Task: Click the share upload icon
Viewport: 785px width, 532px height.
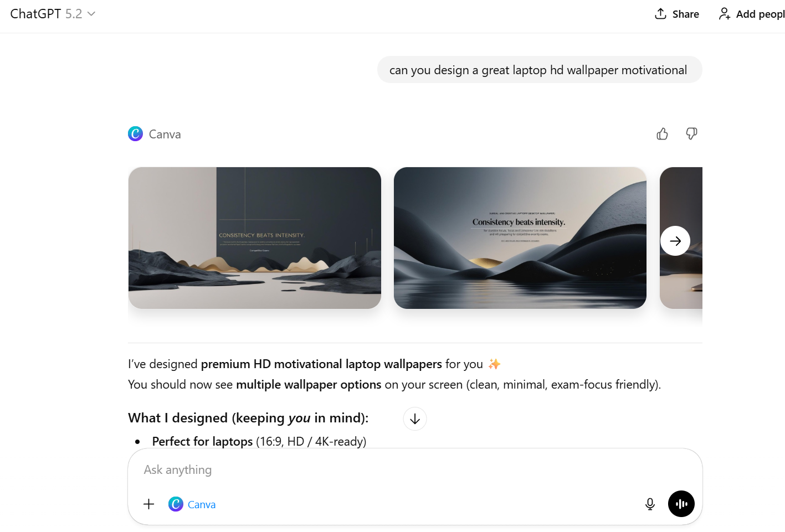Action: point(660,14)
